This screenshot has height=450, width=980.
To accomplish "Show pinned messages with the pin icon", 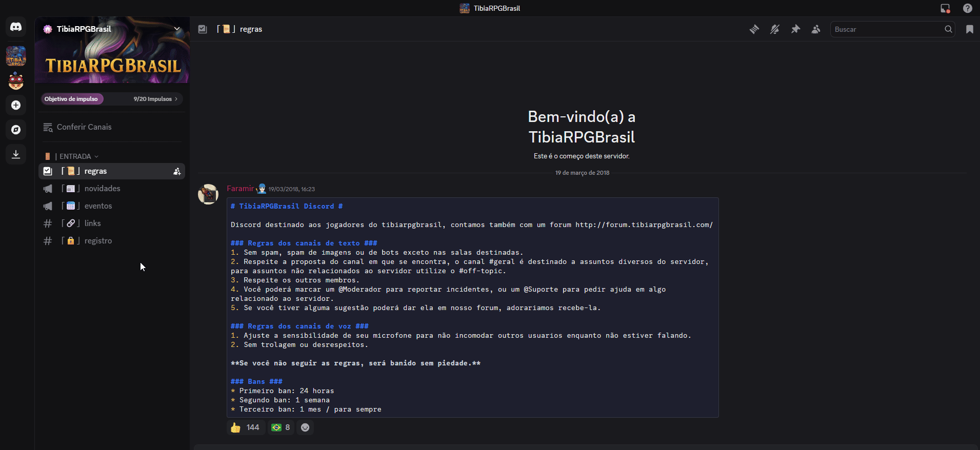I will tap(795, 29).
